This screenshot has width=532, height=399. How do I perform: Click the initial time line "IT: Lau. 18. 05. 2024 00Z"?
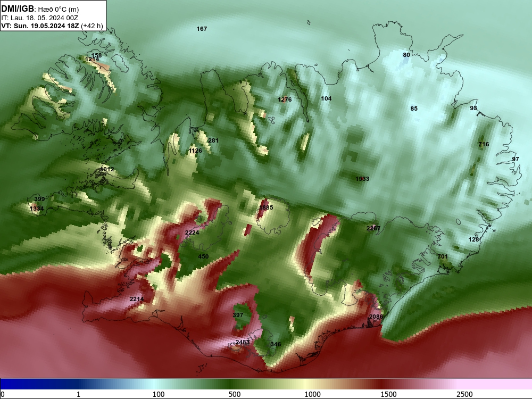click(39, 18)
